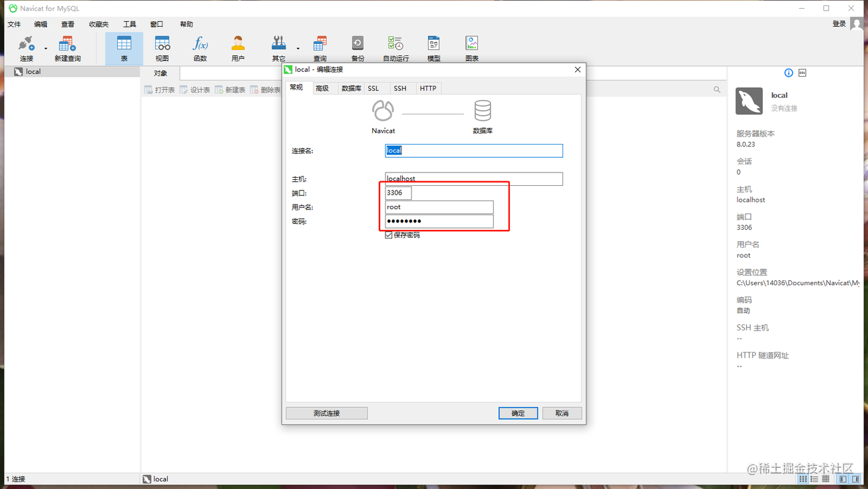868x489 pixels.
Task: Toggle the save password checkbox
Action: pos(389,235)
